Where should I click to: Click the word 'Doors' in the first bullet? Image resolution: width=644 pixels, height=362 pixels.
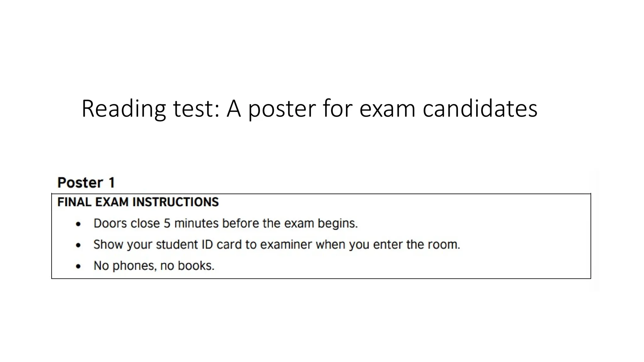tap(110, 223)
